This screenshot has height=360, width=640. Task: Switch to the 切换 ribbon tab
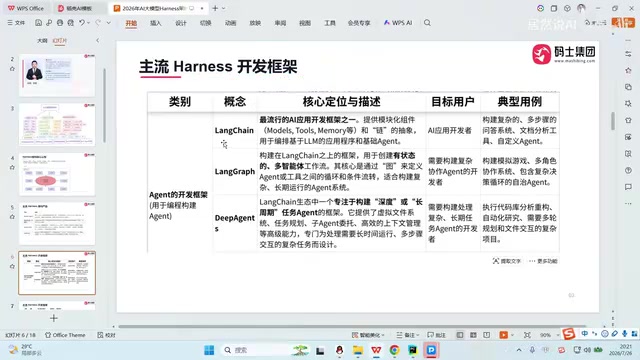click(206, 23)
